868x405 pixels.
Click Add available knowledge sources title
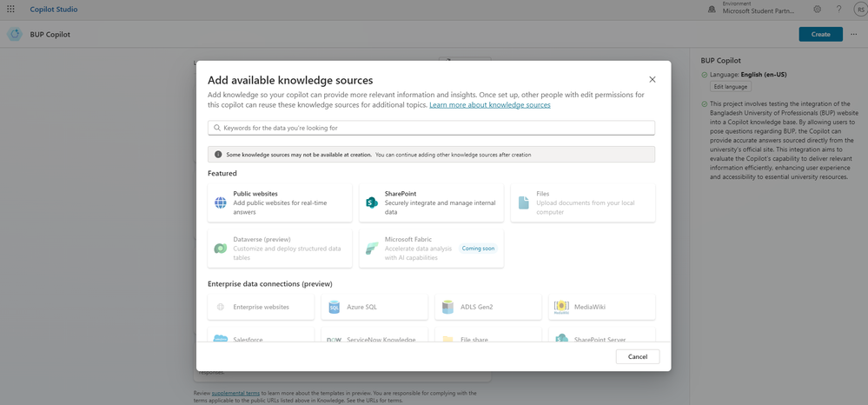pos(290,80)
